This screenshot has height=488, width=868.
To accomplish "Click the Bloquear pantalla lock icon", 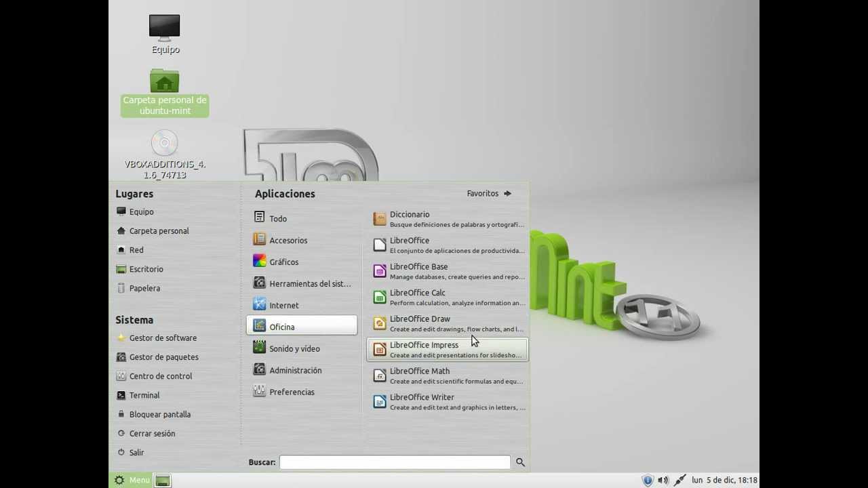I will tap(121, 414).
